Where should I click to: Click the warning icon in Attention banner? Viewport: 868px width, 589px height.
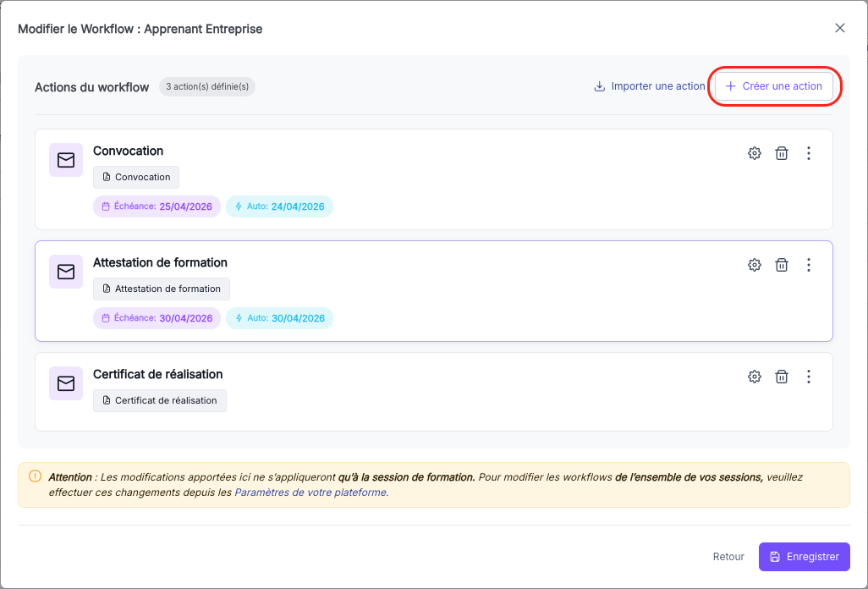(x=35, y=476)
